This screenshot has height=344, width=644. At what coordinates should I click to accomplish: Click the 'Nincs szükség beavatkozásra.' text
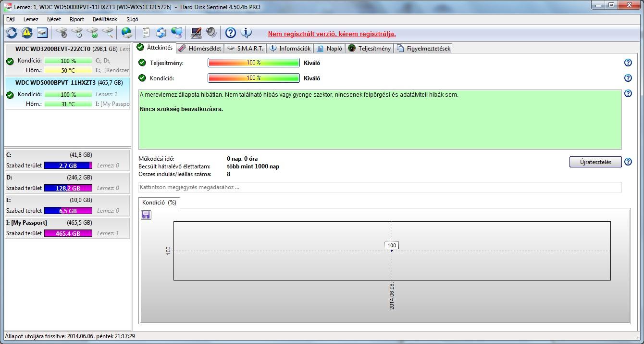pyautogui.click(x=182, y=109)
